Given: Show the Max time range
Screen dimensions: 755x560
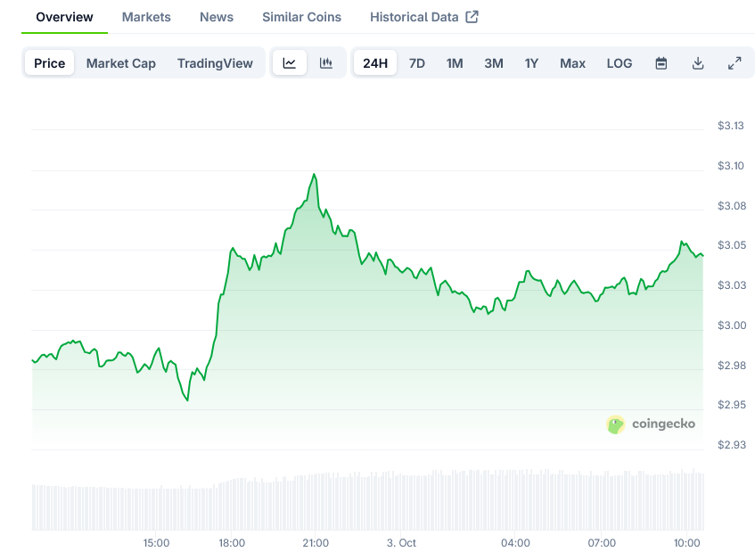Looking at the screenshot, I should click(x=573, y=63).
